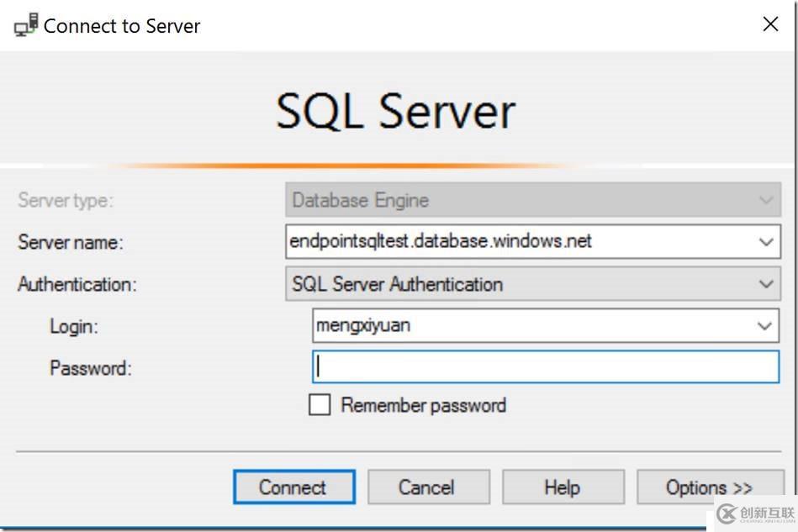This screenshot has width=798, height=532.
Task: Click the Connect button
Action: tap(293, 487)
